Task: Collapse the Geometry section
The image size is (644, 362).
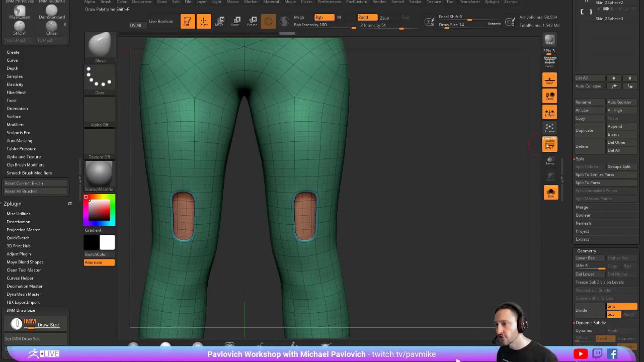Action: [587, 251]
